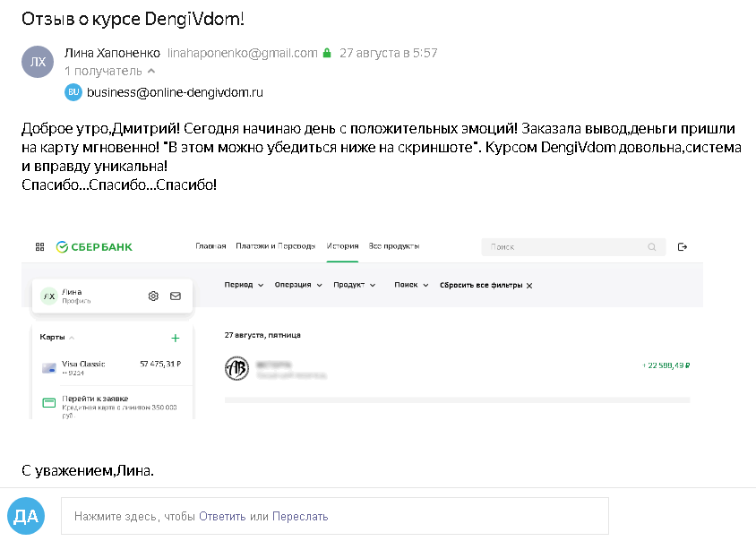Viewport: 756px width, 541px height.
Task: Open the profile messages envelope icon
Action: coord(176,296)
